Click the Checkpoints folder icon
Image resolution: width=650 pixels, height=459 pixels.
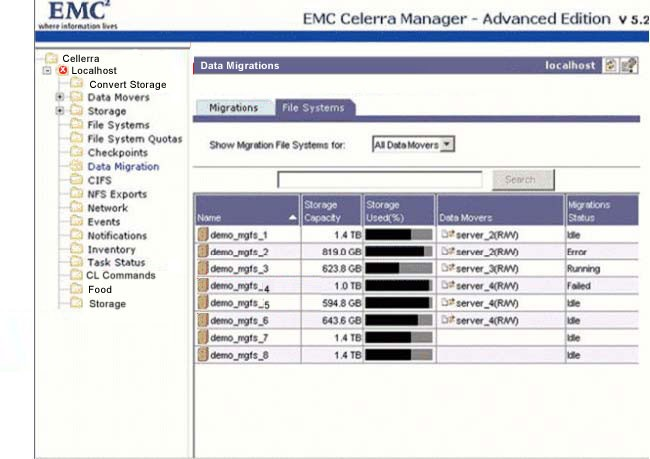[x=76, y=152]
